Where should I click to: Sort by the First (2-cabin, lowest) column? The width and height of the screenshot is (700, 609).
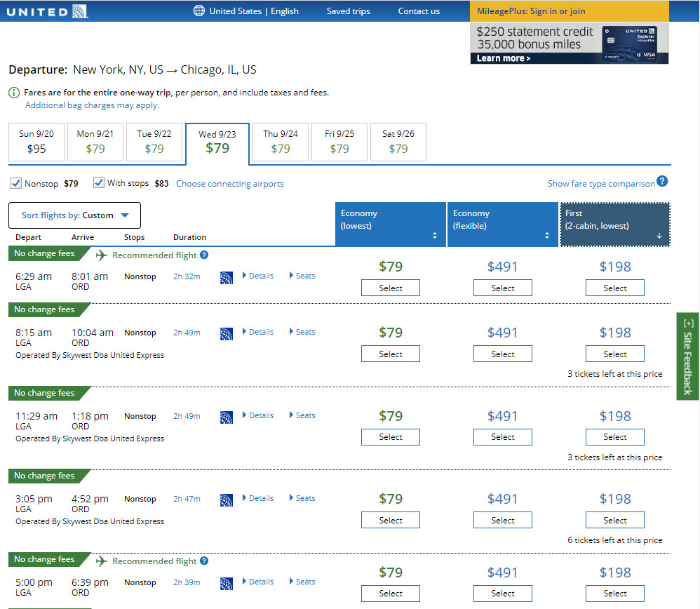[614, 224]
